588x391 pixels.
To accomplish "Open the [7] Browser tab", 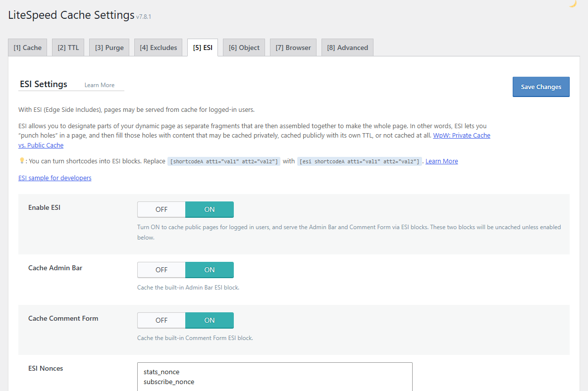I will [x=293, y=48].
